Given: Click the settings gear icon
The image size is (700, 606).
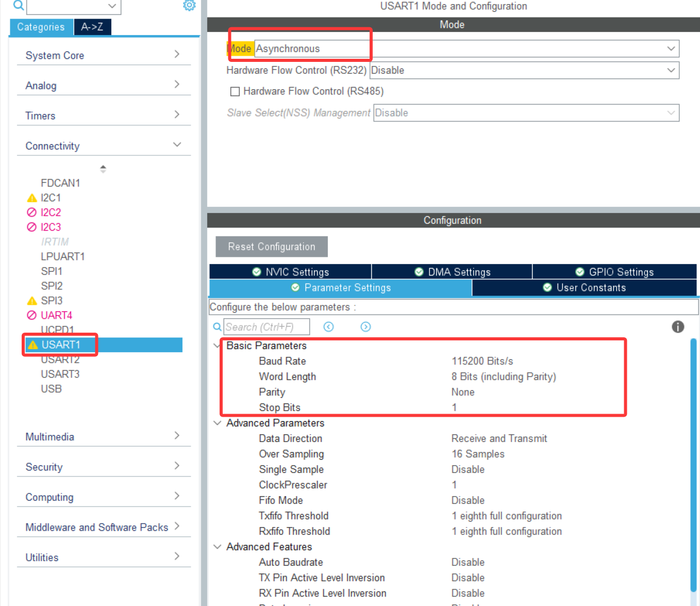Looking at the screenshot, I should [x=189, y=5].
